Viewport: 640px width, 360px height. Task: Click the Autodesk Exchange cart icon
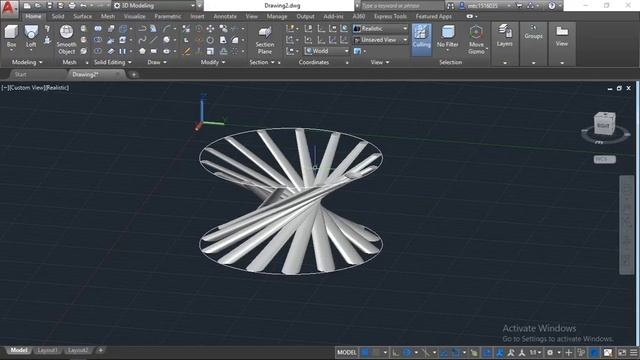[519, 6]
